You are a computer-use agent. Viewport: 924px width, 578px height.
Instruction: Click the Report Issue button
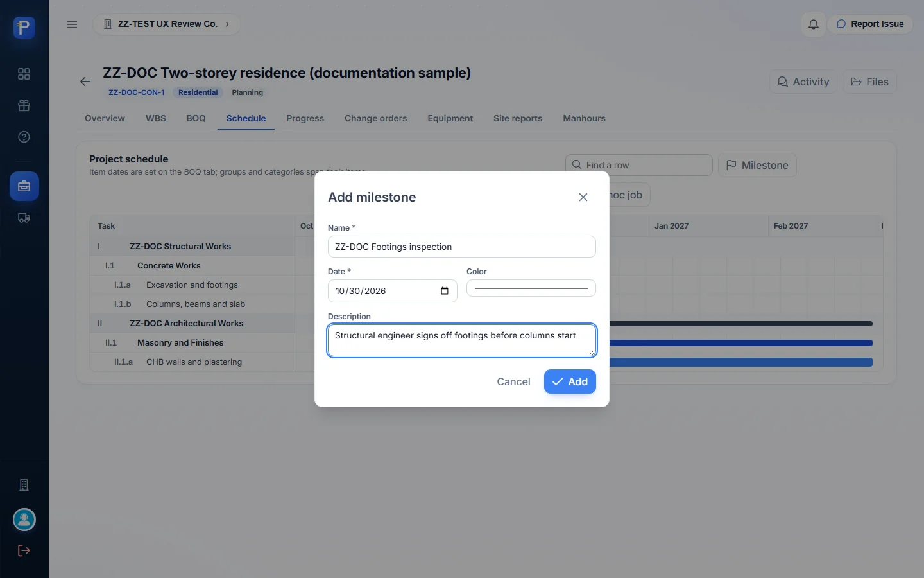click(869, 24)
